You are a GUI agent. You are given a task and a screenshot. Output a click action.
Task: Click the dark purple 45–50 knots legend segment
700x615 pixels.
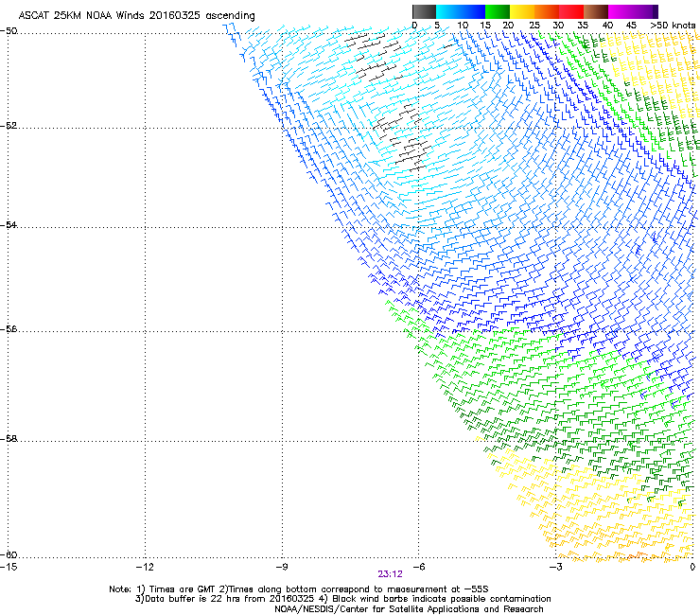click(x=645, y=11)
